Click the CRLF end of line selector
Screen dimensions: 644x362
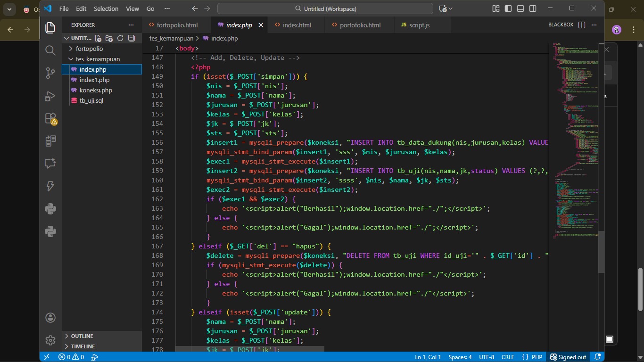tap(508, 357)
